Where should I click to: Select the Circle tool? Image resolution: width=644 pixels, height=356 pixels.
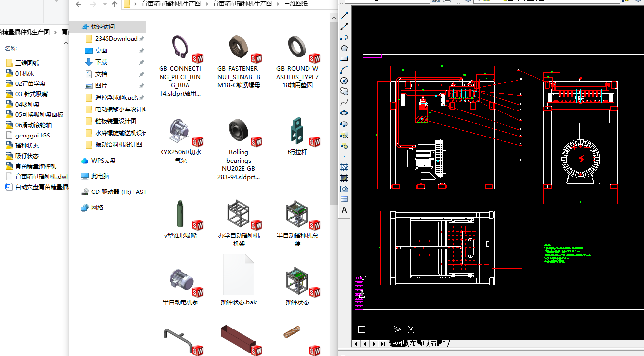(x=344, y=81)
